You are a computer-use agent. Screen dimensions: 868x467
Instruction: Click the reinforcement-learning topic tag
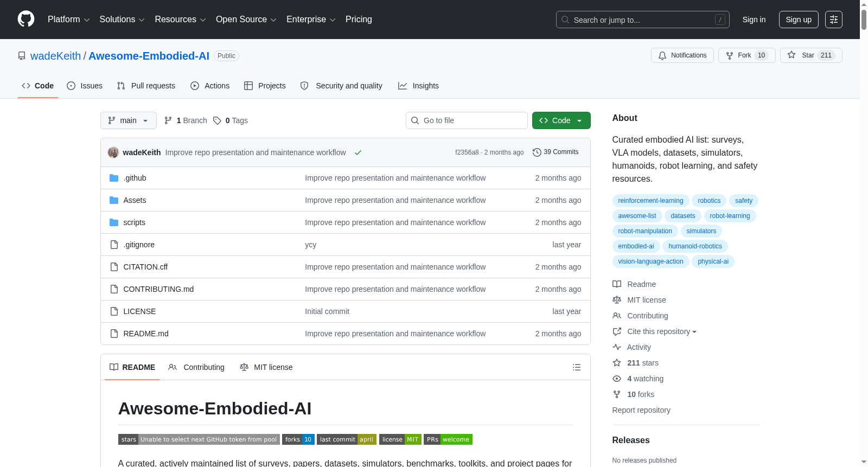pos(650,201)
